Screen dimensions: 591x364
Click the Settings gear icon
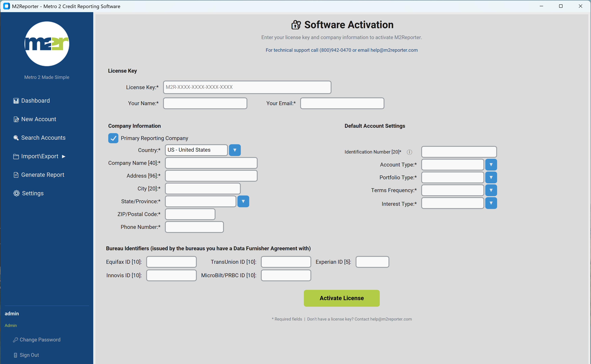pos(16,193)
